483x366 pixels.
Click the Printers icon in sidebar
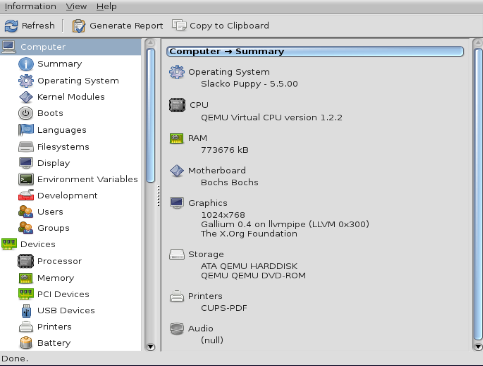pos(26,327)
